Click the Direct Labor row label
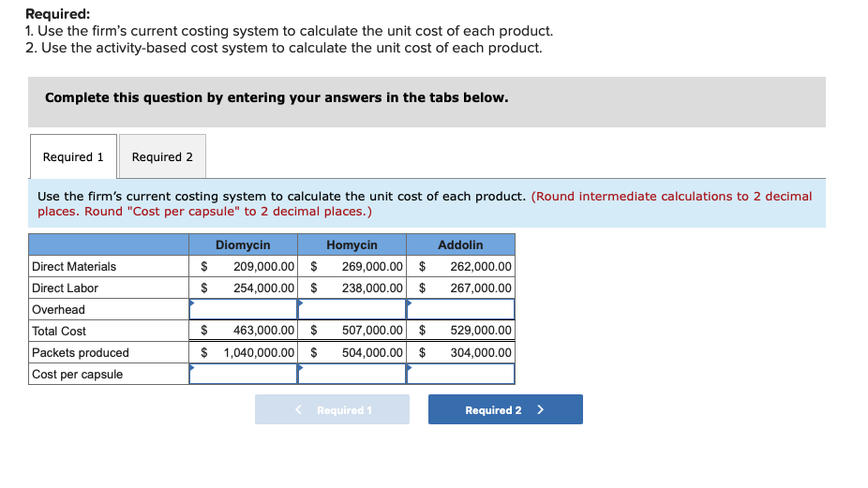Image resolution: width=868 pixels, height=488 pixels. tap(65, 288)
